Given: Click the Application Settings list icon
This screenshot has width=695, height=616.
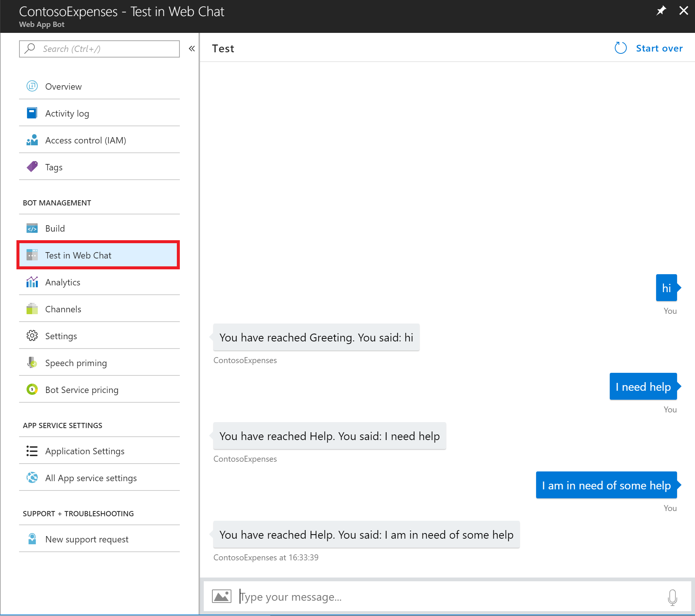Looking at the screenshot, I should point(32,451).
